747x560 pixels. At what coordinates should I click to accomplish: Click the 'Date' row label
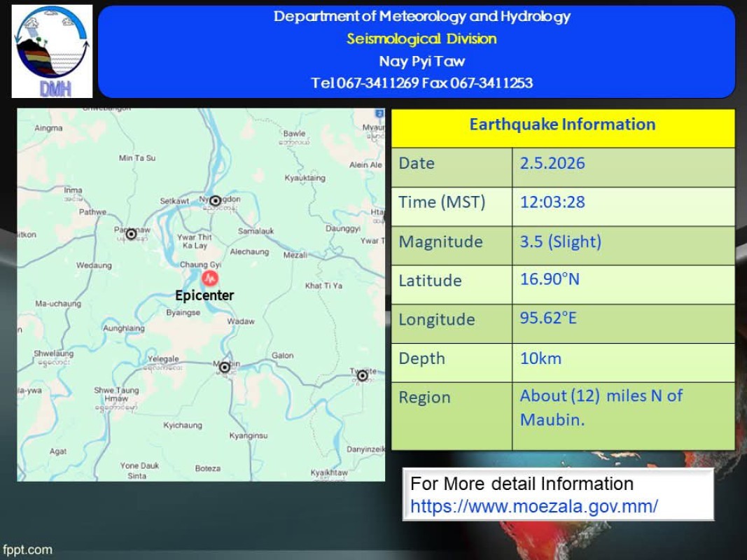click(x=417, y=163)
